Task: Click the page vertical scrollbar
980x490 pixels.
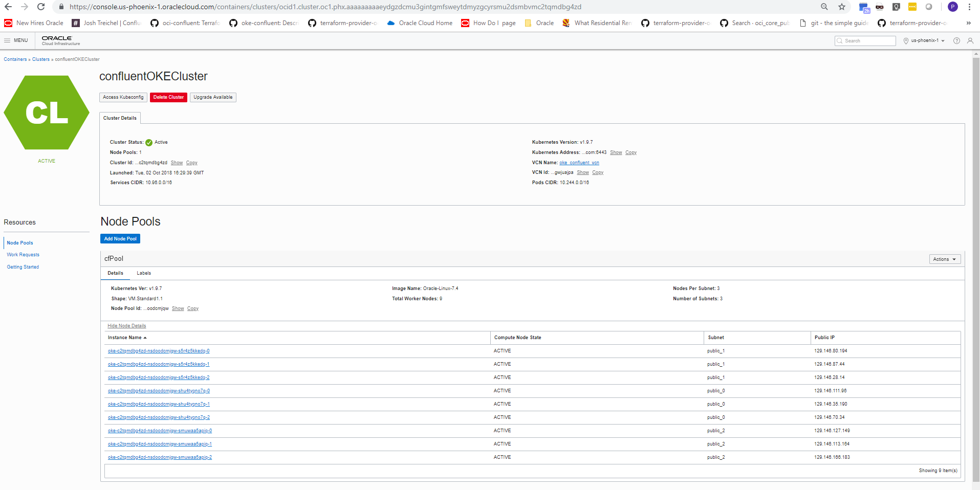Action: coord(976,269)
